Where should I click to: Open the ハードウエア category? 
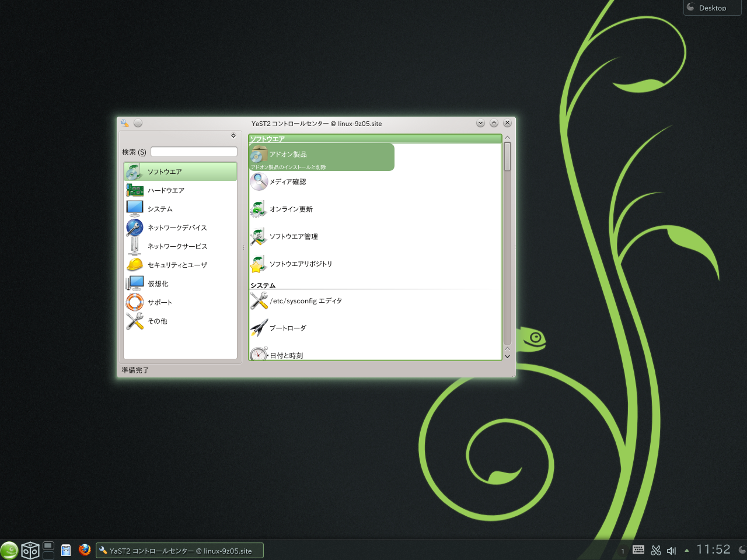(180, 190)
